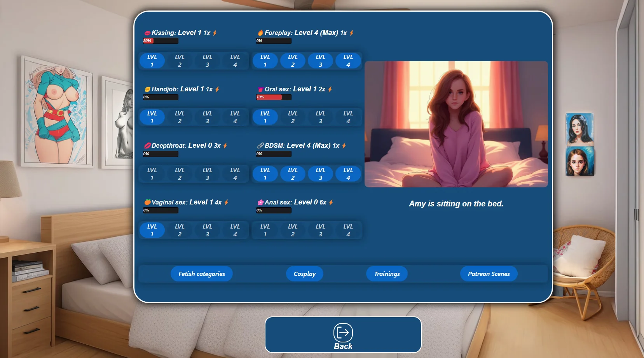Click the lightning bolt next to Kissing

[x=215, y=33]
